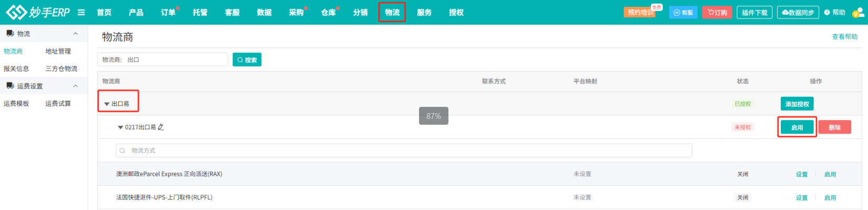868x210 pixels.
Task: Click the 联系方式 column header
Action: point(494,81)
